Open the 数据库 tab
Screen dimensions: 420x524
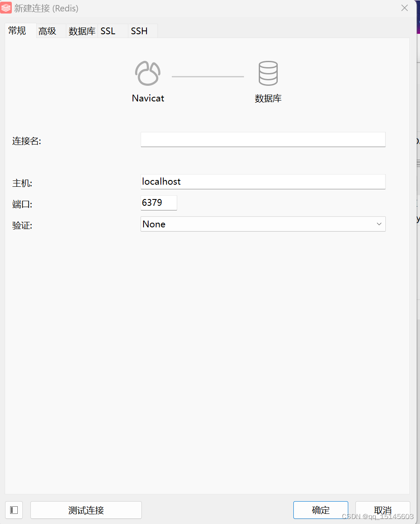click(x=82, y=31)
